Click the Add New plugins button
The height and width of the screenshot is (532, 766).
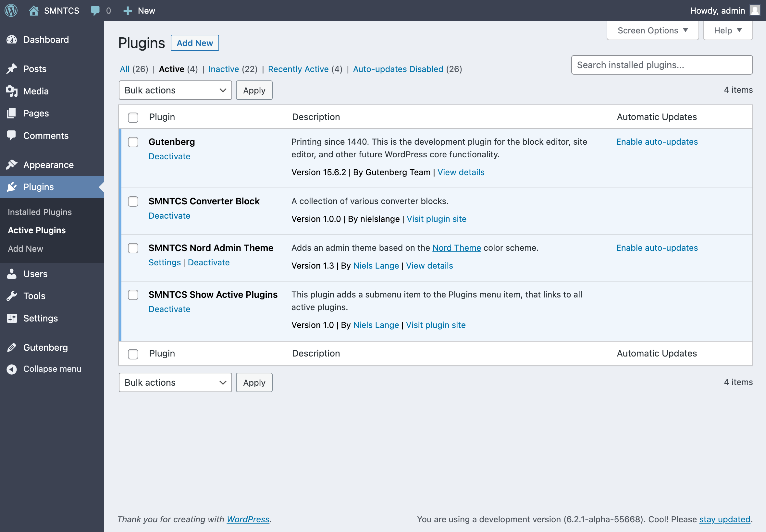194,43
